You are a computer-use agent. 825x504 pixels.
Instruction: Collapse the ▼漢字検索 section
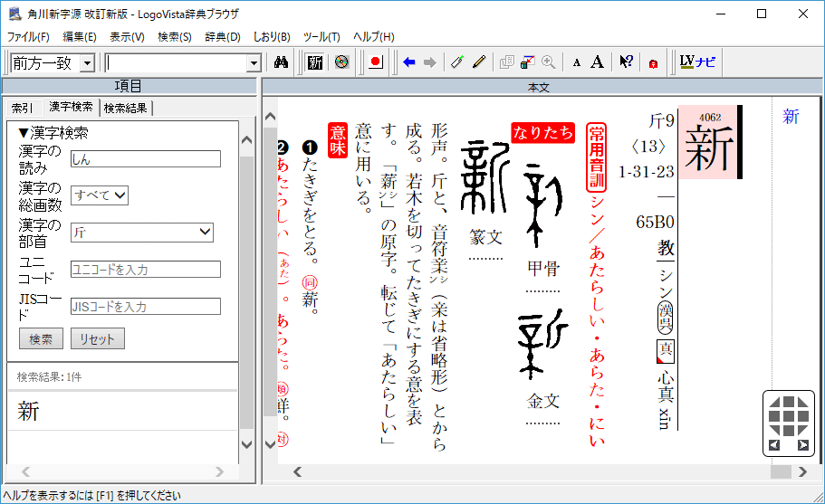[24, 133]
